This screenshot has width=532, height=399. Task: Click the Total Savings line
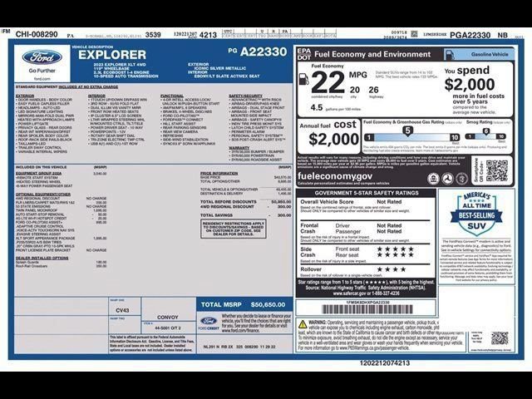246,215
